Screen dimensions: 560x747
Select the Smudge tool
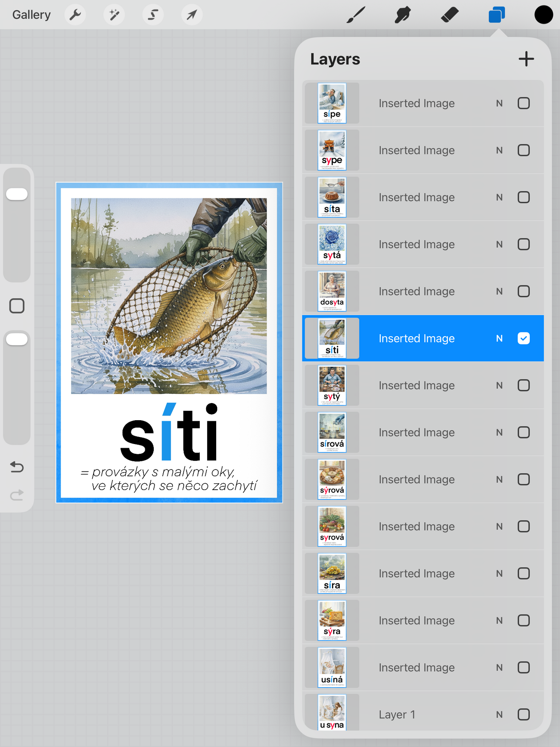[402, 15]
